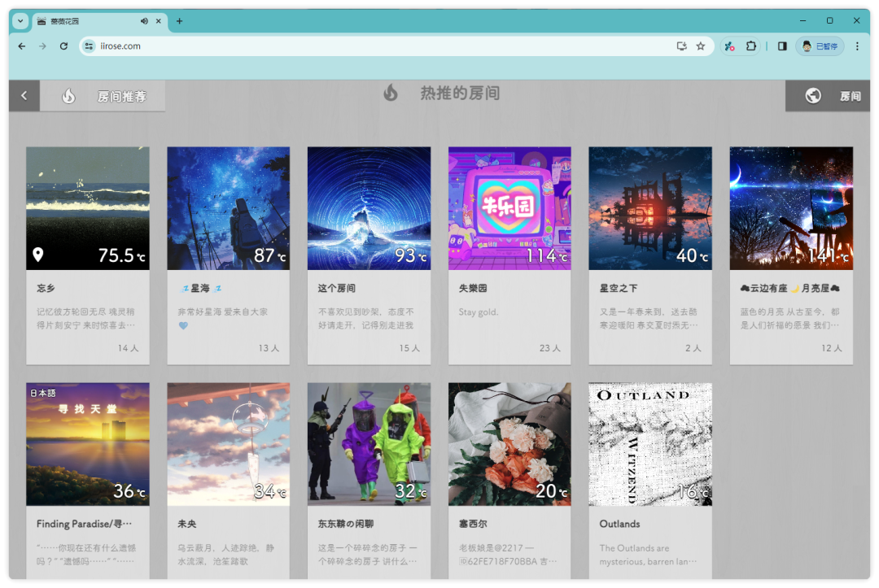Click the blue heart in 星海 description
Image resolution: width=879 pixels, height=588 pixels.
[183, 325]
